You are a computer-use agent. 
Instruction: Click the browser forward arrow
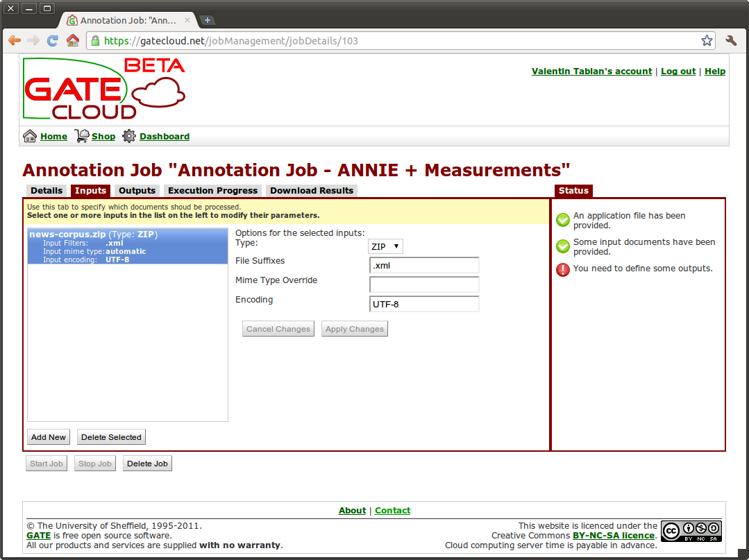pos(33,40)
